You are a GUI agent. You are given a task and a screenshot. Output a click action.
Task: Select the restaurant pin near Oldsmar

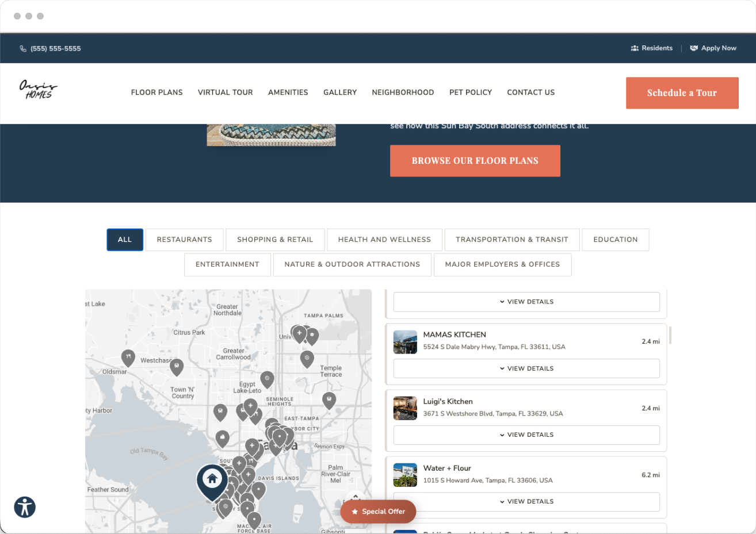point(128,358)
